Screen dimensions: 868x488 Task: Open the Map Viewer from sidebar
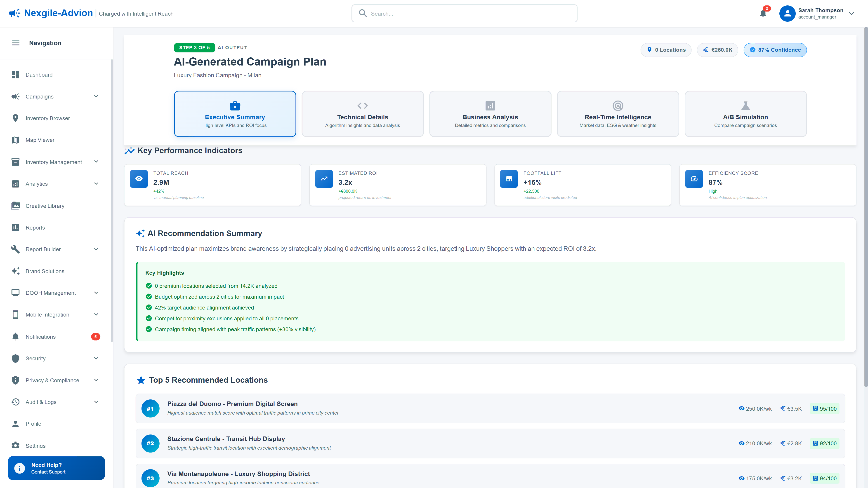point(40,140)
